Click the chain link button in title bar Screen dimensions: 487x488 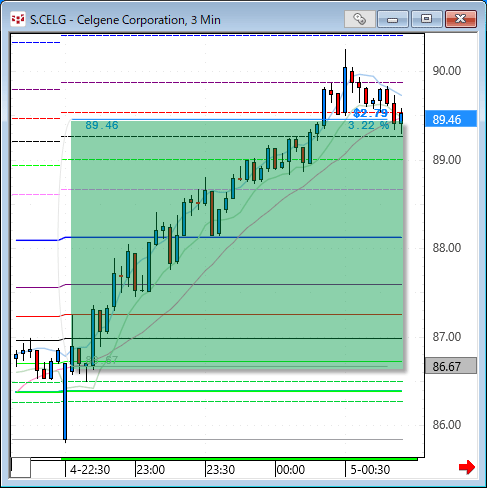[360, 19]
